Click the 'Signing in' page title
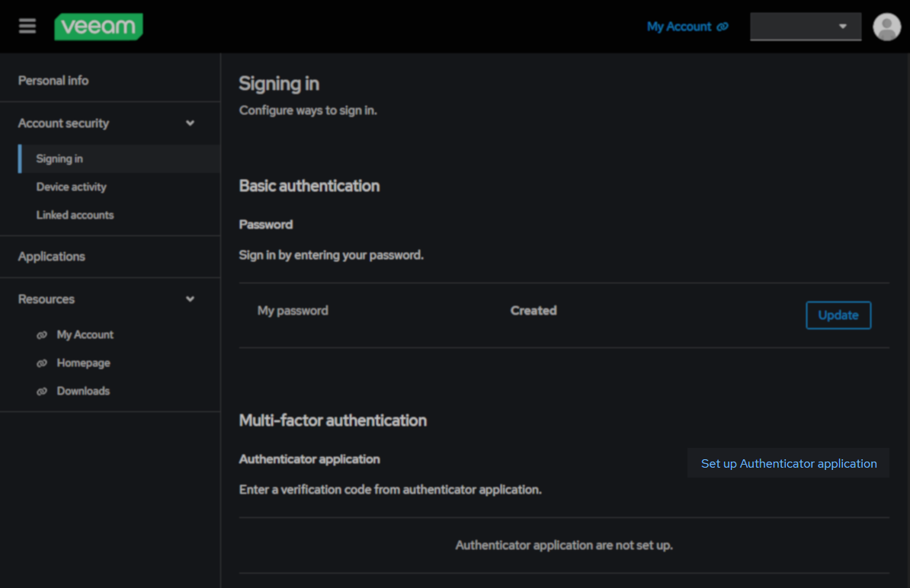The width and height of the screenshot is (910, 588). pyautogui.click(x=279, y=84)
